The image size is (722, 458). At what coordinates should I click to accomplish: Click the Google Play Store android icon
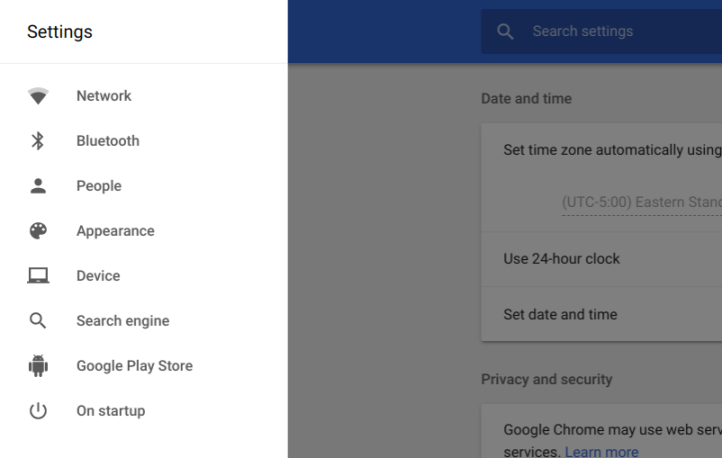[38, 366]
